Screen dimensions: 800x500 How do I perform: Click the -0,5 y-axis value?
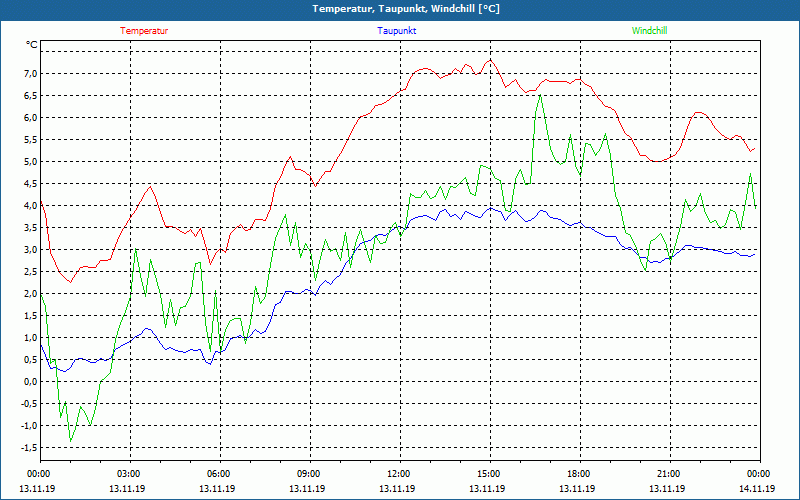[x=30, y=404]
